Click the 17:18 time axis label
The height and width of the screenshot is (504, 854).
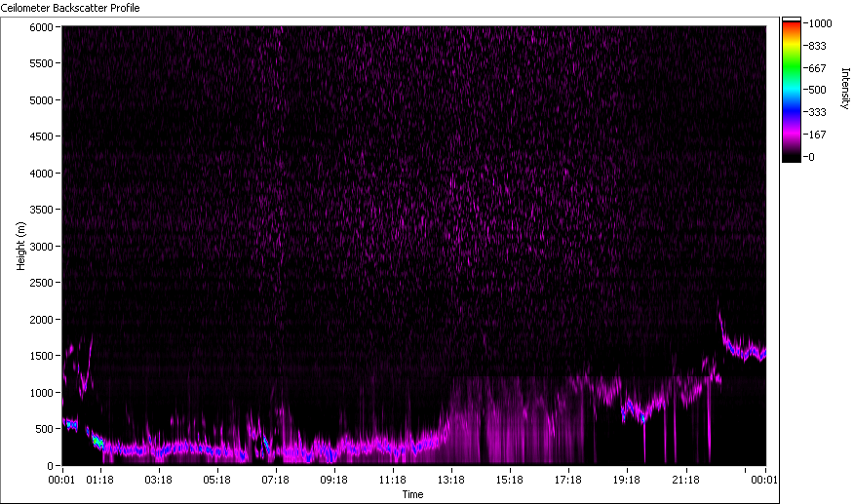click(568, 480)
